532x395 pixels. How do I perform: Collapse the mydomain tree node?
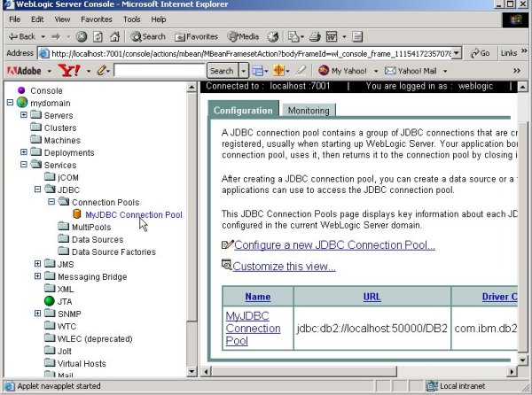(10, 103)
